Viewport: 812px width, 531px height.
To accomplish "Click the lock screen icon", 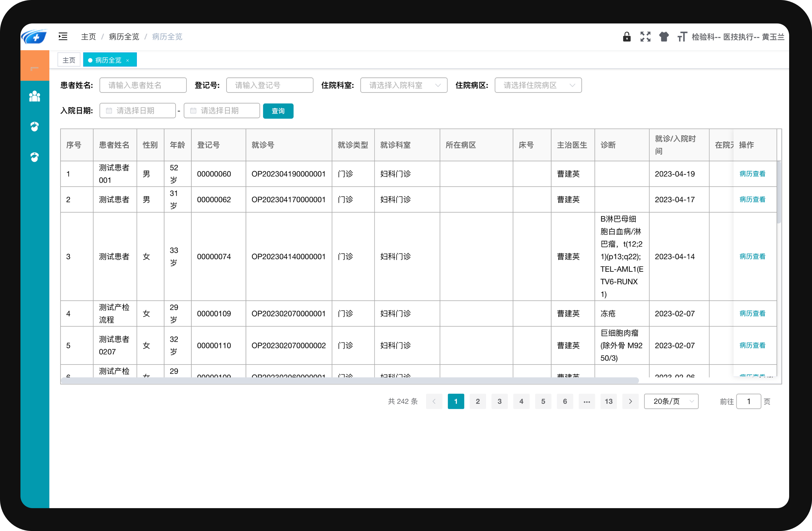I will (x=627, y=36).
